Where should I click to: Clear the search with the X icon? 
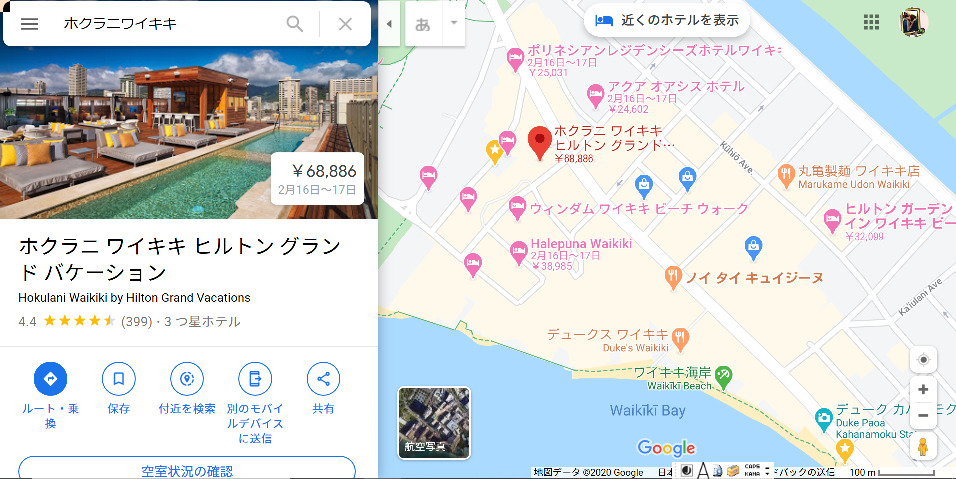pos(345,24)
